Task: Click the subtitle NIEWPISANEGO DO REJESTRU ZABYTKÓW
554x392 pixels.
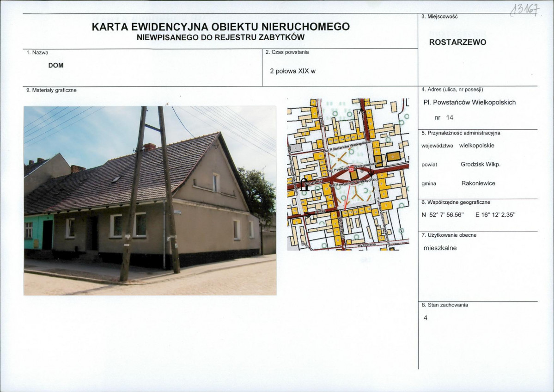Action: [220, 37]
